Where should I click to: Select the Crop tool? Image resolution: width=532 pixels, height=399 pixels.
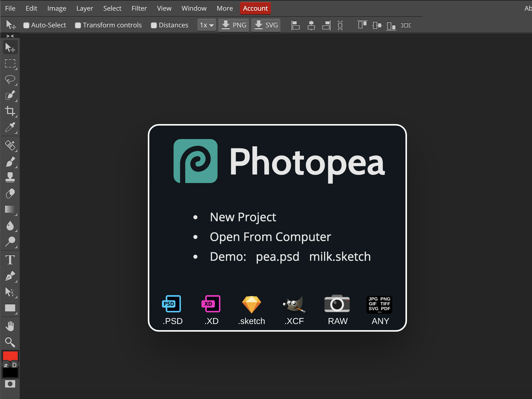(x=10, y=111)
